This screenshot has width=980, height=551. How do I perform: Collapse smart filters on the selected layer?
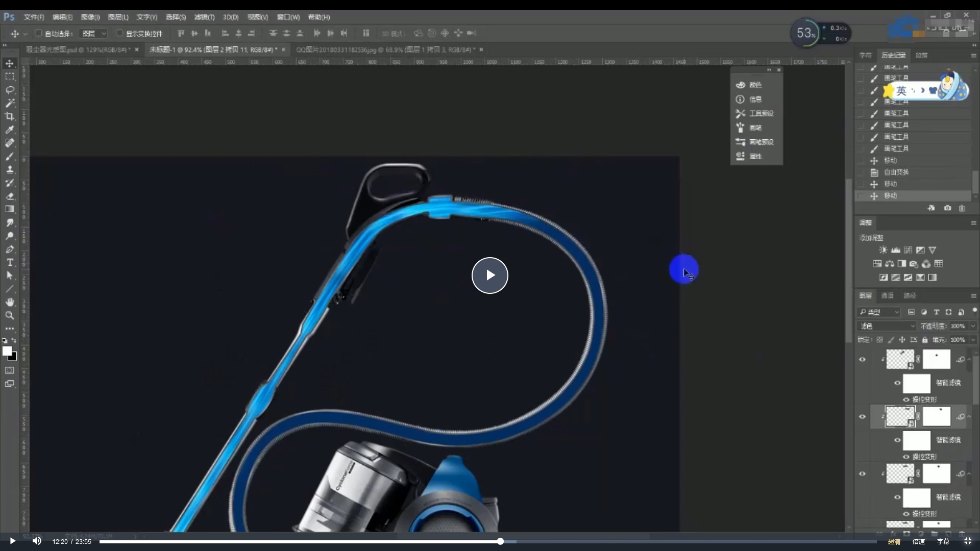969,417
